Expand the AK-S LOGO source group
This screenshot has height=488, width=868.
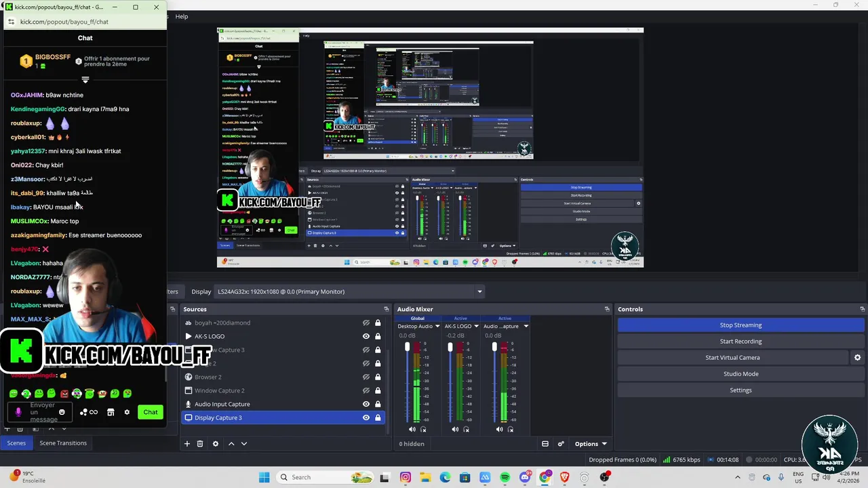click(189, 336)
